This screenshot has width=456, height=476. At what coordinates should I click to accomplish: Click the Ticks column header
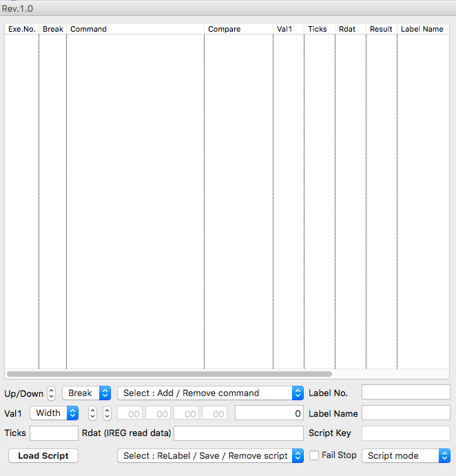click(320, 29)
